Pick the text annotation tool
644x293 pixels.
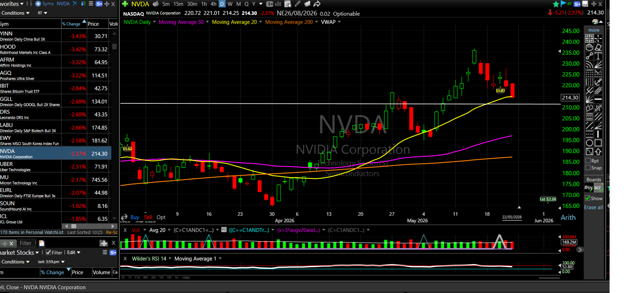(x=598, y=56)
